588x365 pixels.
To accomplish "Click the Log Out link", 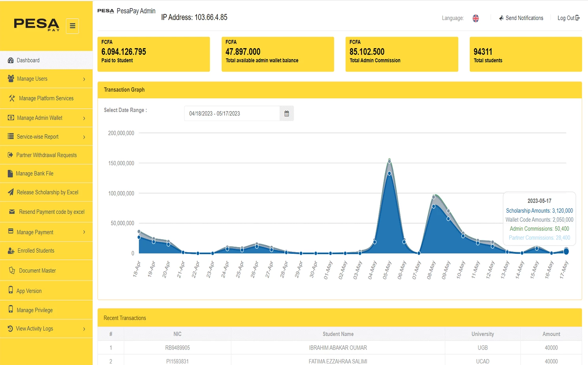I will coord(568,18).
